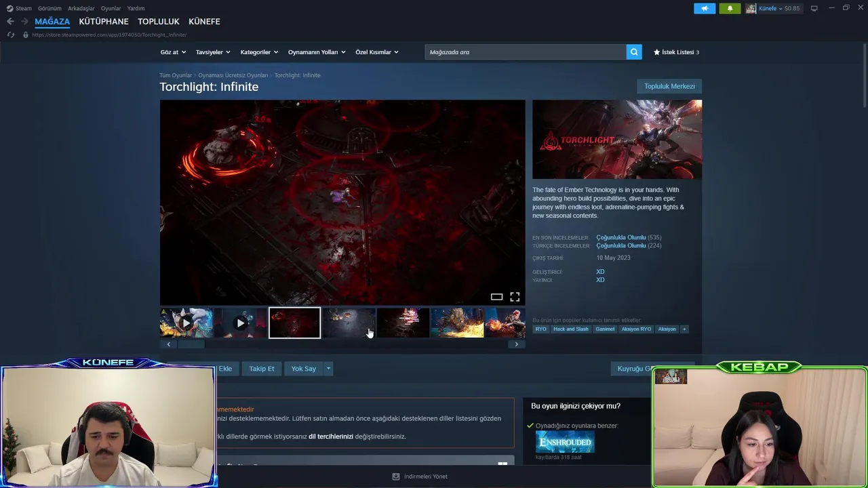Select the highlighted red screenshot thumbnail
Image resolution: width=868 pixels, height=488 pixels.
point(294,323)
